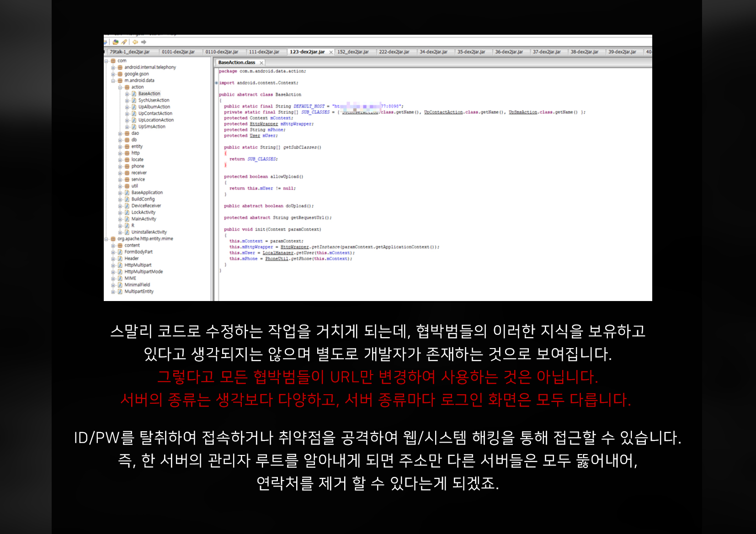
Task: Follow the User type link in mUser declaration
Action: tap(255, 136)
